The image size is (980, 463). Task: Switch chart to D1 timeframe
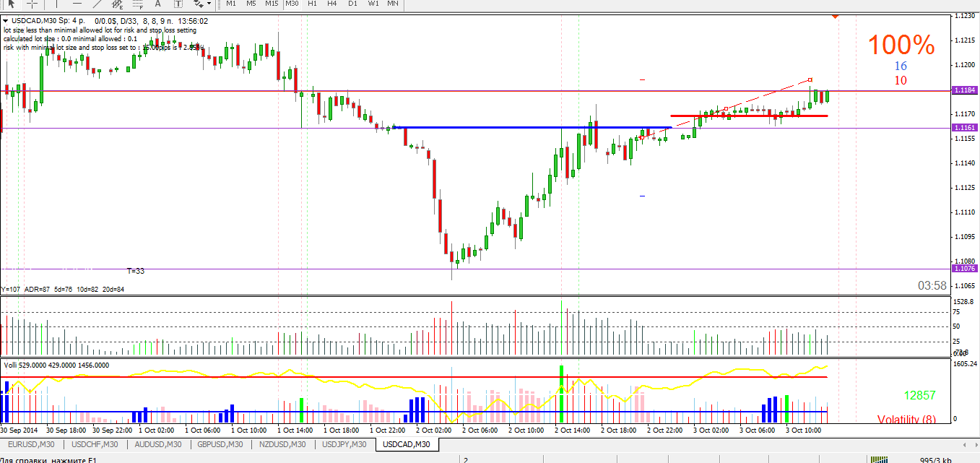point(352,4)
